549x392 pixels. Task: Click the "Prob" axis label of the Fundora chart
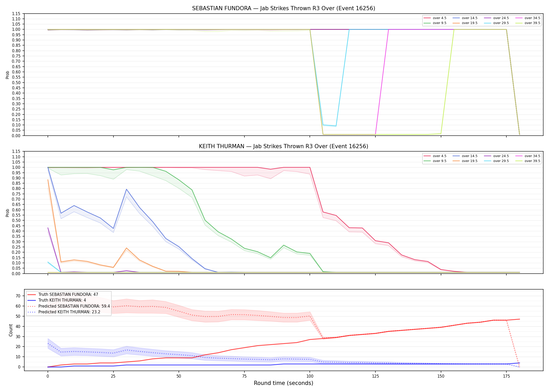[8, 75]
